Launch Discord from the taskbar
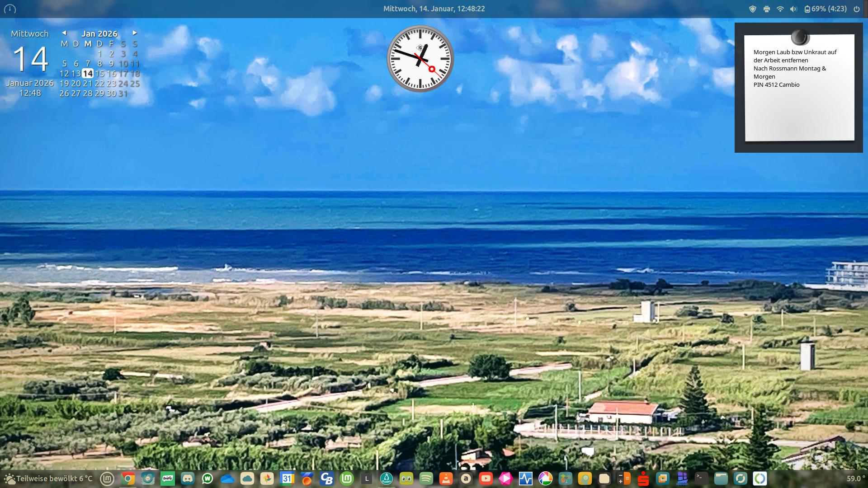The image size is (868, 488). tap(188, 479)
